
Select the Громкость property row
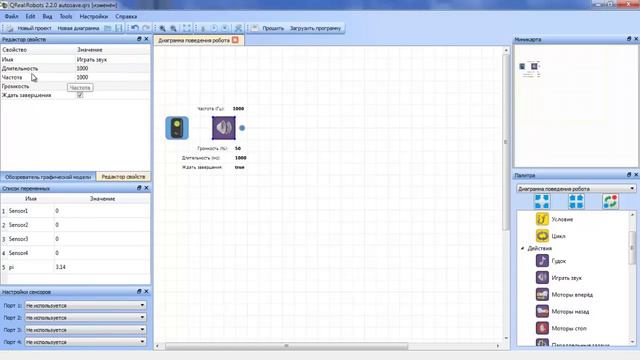(x=76, y=86)
